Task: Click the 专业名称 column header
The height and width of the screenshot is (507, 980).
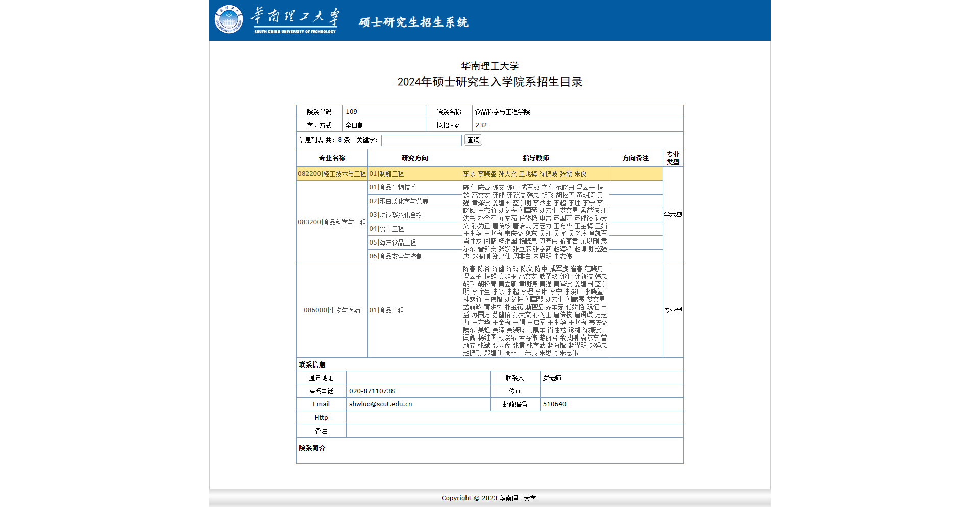Action: (x=332, y=158)
